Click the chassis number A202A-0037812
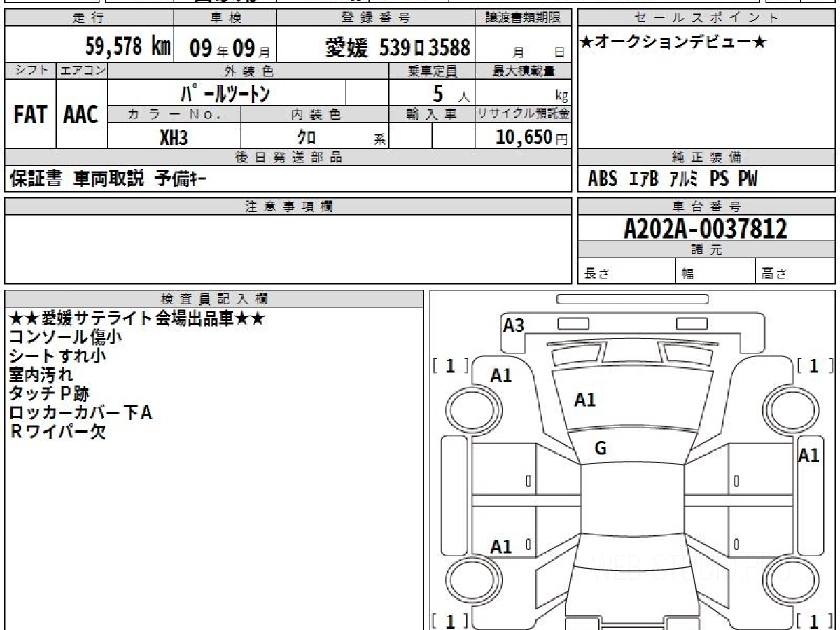Screen dimensions: 840x630 (706, 228)
